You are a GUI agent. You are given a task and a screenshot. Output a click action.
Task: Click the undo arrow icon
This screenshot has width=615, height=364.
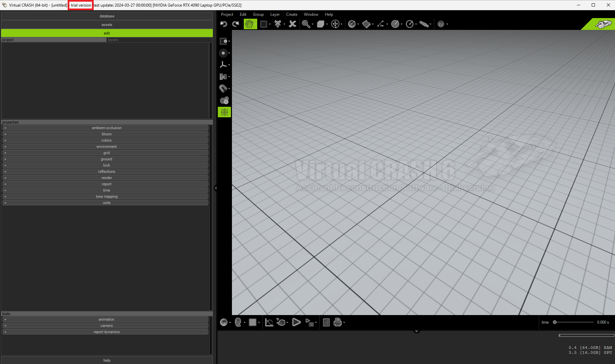pyautogui.click(x=224, y=24)
